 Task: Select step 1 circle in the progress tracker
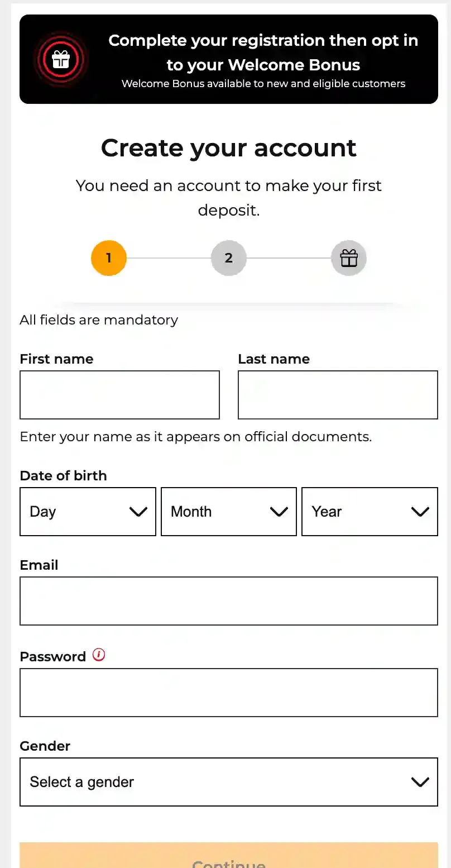tap(108, 257)
